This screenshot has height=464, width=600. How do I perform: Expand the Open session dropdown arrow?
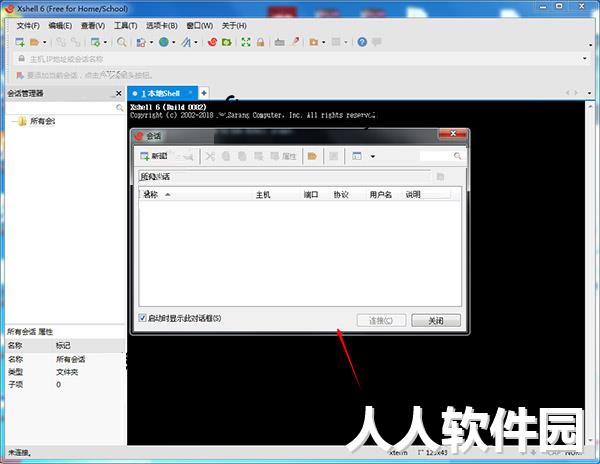44,42
